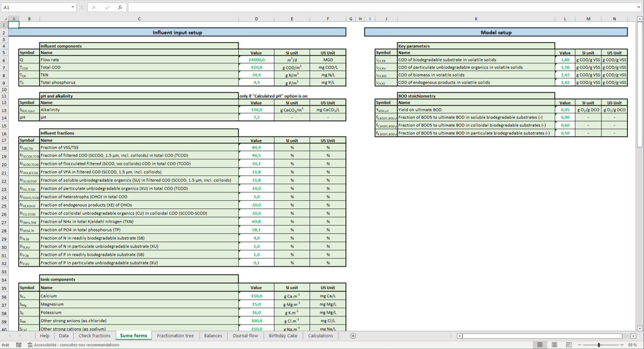The image size is (644, 349).
Task: Open the Fractionation tree sheet tab
Action: click(x=175, y=336)
